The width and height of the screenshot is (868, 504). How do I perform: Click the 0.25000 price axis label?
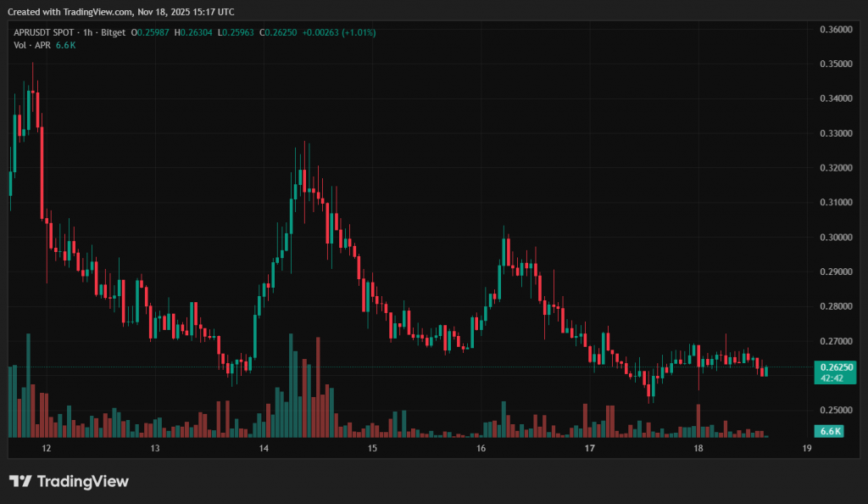click(836, 411)
